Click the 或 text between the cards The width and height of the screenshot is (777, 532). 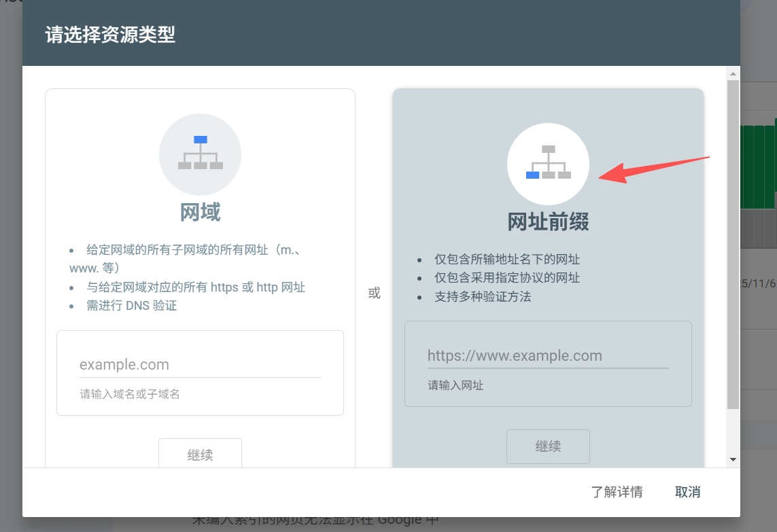(x=374, y=293)
